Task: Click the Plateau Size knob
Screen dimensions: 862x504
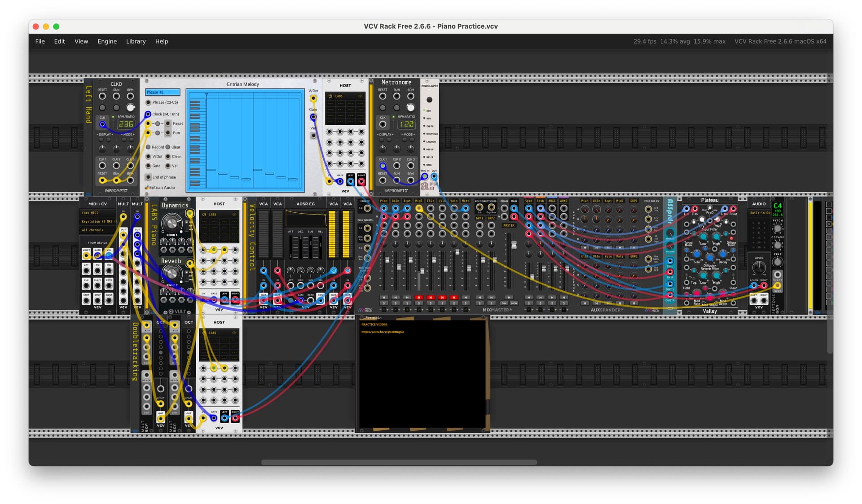Action: click(696, 254)
